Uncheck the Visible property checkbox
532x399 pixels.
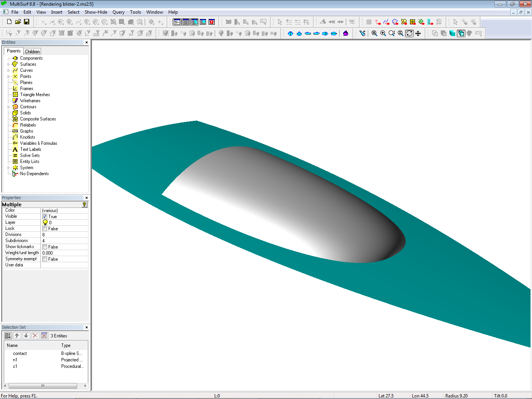coord(44,217)
